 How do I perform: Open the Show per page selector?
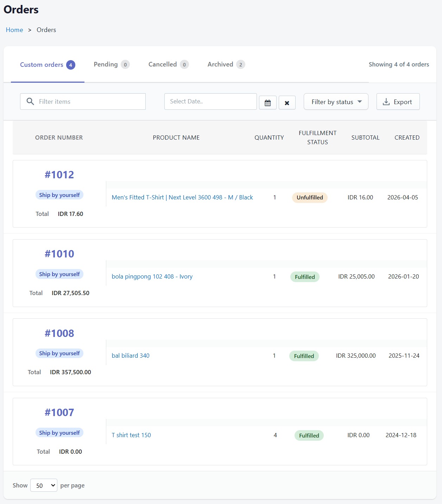(x=44, y=485)
